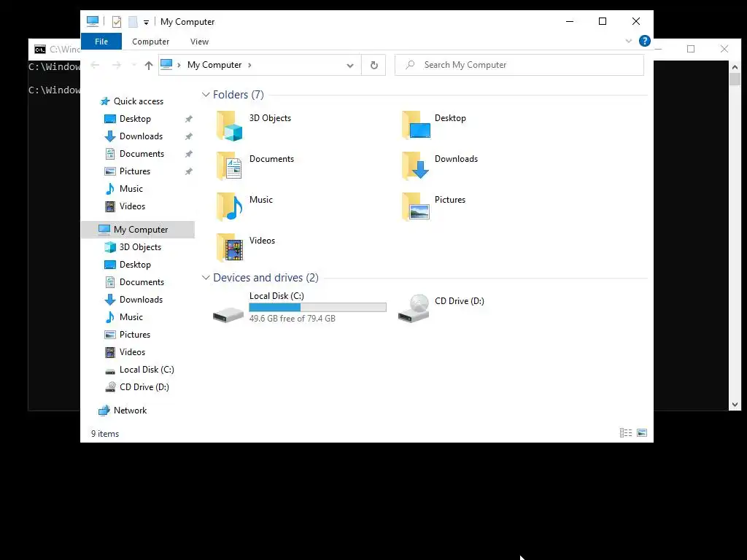Maximize the My Computer Explorer window
747x560 pixels.
602,21
